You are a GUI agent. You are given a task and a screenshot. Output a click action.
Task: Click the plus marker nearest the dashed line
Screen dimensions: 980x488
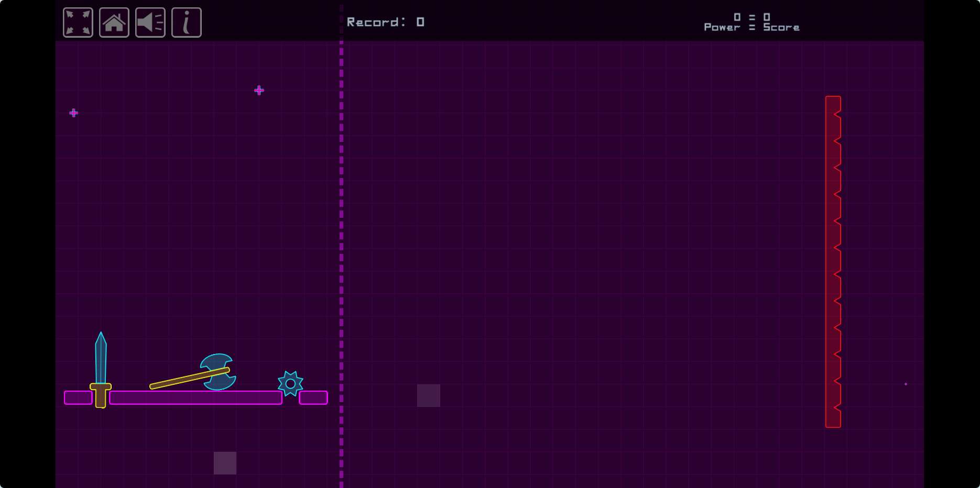click(259, 91)
